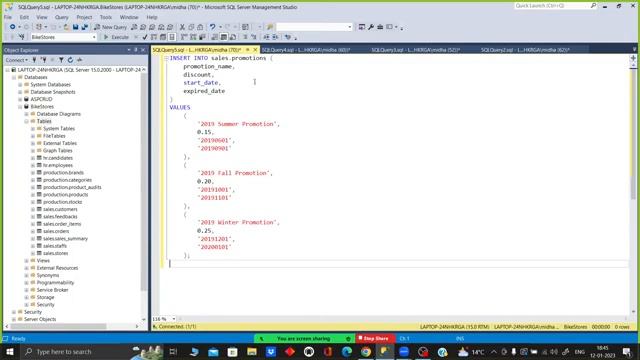The height and width of the screenshot is (360, 640).
Task: Select the Server Objects node
Action: point(40,319)
